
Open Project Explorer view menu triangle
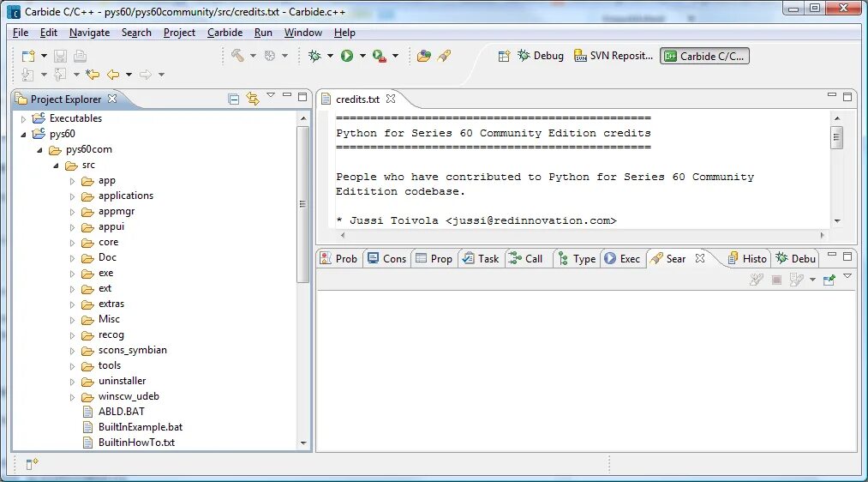pyautogui.click(x=271, y=95)
